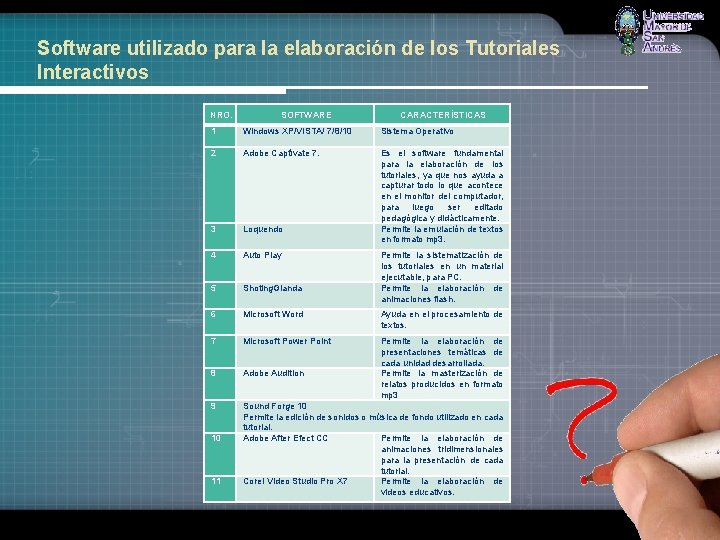Click row number 5 cell
This screenshot has width=720, height=540.
click(x=220, y=295)
